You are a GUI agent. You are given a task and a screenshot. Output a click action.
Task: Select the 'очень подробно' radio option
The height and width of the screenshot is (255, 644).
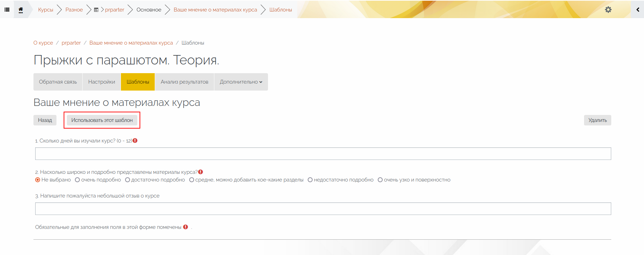pyautogui.click(x=77, y=180)
